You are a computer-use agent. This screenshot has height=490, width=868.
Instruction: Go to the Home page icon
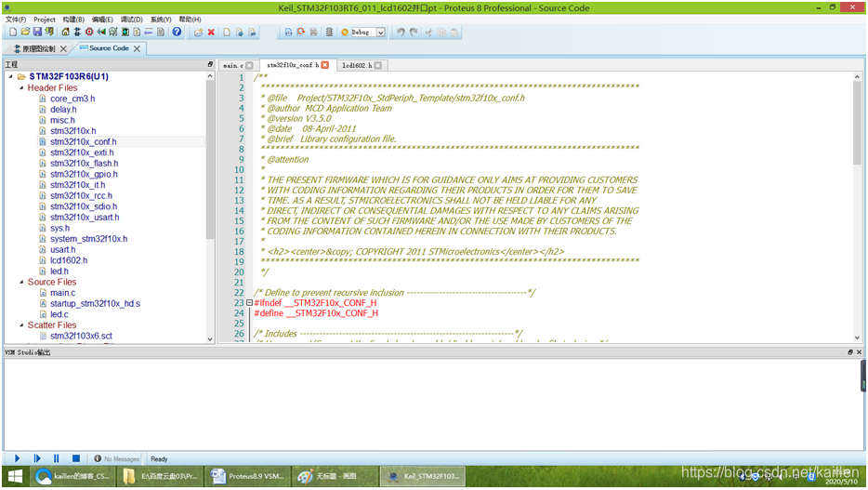65,33
